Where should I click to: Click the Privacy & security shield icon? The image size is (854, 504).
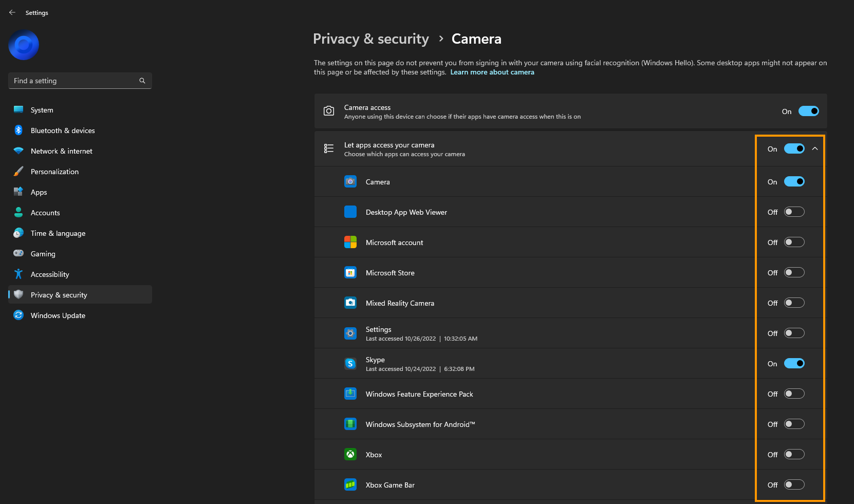pyautogui.click(x=18, y=294)
